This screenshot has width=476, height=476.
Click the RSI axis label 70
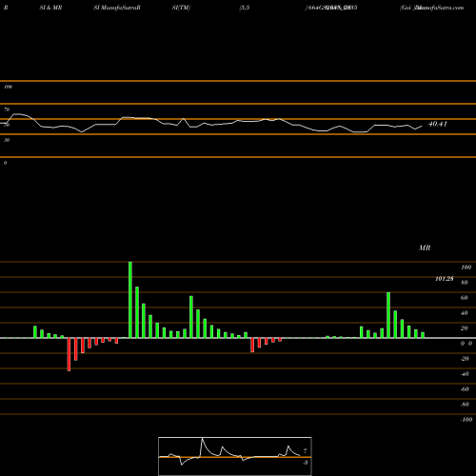[x=7, y=109]
